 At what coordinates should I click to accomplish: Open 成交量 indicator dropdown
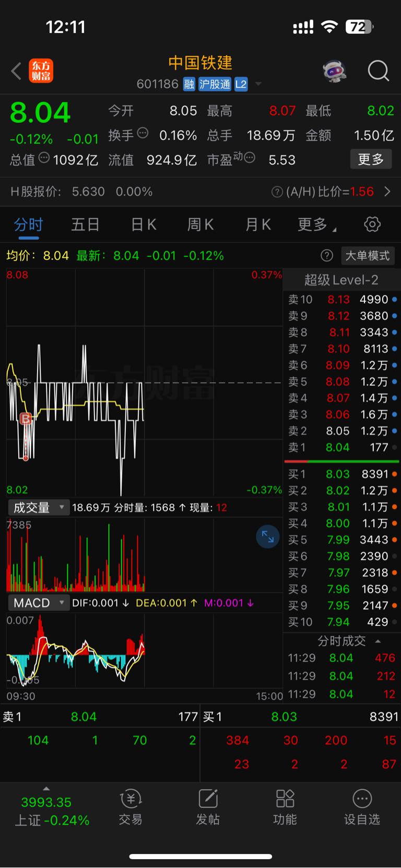click(x=39, y=507)
